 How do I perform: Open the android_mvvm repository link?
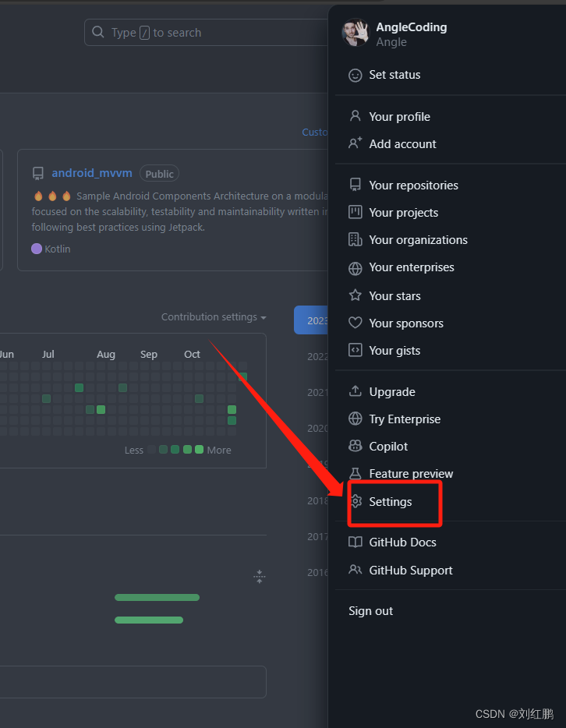click(x=92, y=173)
